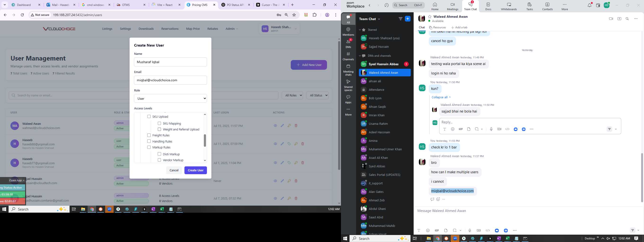This screenshot has height=242, width=644.
Task: Open Sales Portal (UPDATES) channel
Action: tap(385, 175)
